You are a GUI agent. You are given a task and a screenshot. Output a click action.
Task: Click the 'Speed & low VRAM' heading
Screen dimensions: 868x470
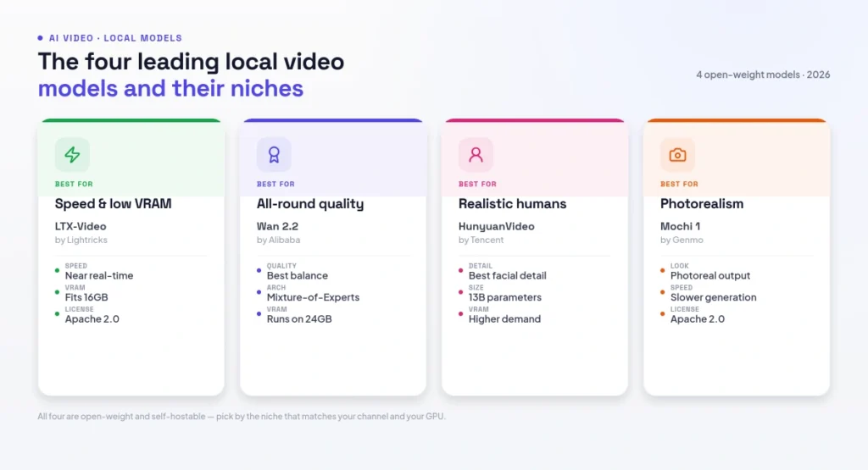[x=113, y=203]
